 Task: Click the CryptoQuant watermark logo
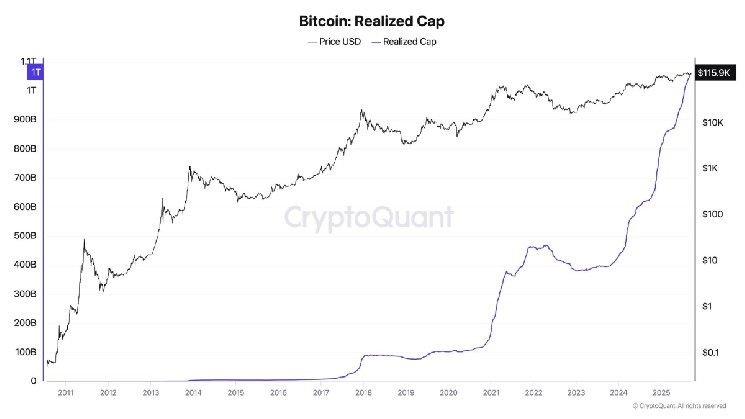pyautogui.click(x=368, y=218)
